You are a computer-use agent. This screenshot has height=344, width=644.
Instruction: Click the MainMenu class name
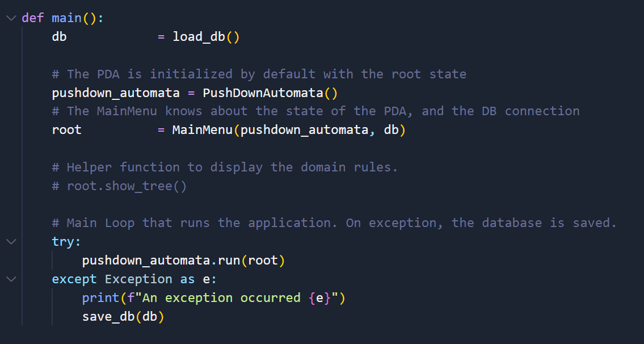pyautogui.click(x=203, y=130)
